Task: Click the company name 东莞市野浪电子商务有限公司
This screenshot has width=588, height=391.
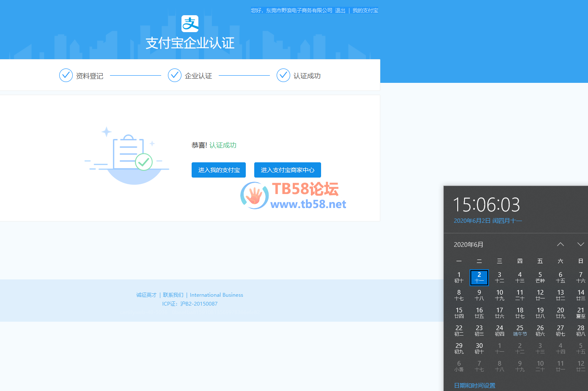Action: 299,11
